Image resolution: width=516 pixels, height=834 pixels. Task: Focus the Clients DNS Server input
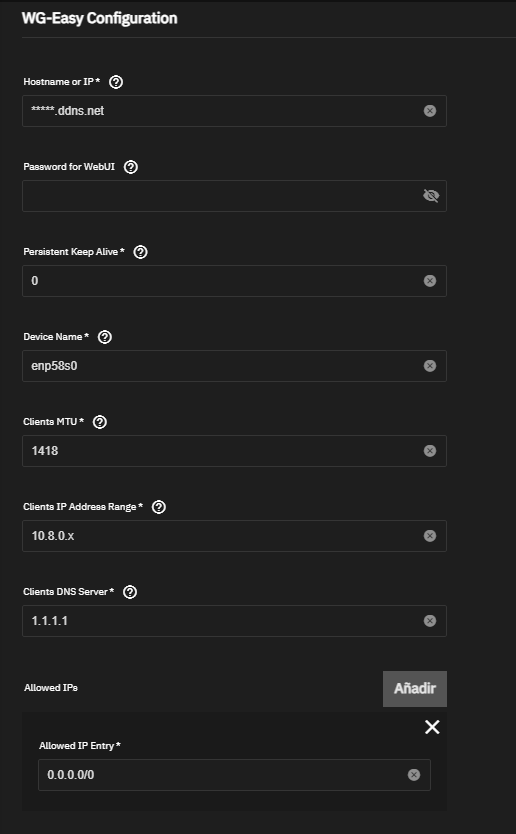pyautogui.click(x=221, y=621)
